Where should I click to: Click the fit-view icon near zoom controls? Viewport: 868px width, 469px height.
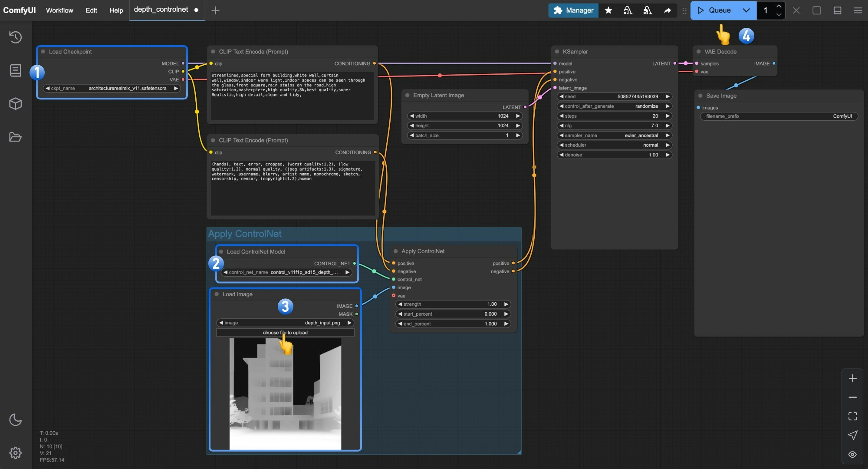coord(852,416)
